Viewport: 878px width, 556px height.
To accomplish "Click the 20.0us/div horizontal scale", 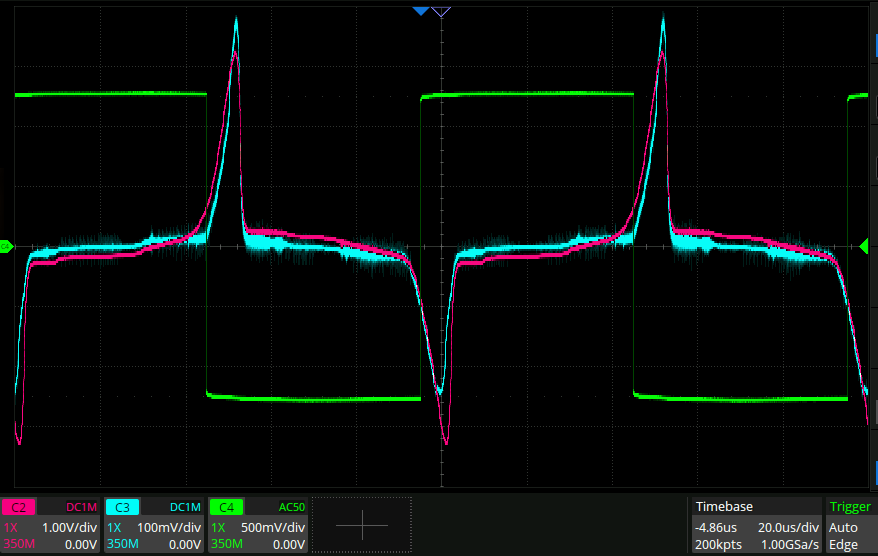I will 788,527.
